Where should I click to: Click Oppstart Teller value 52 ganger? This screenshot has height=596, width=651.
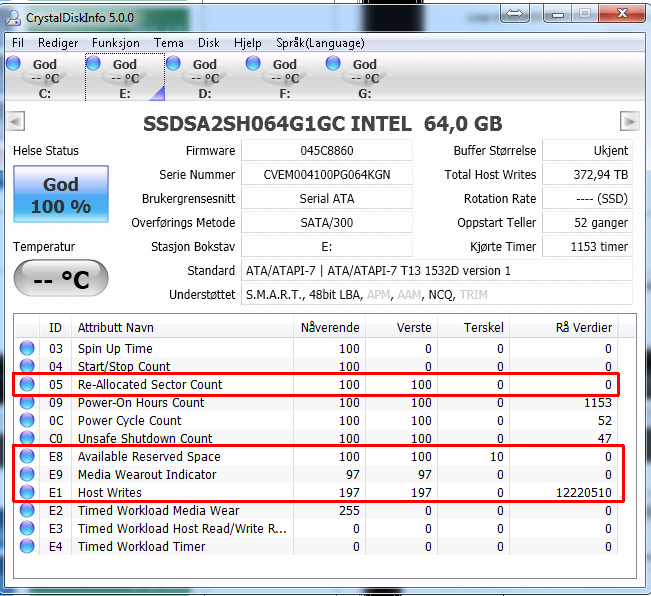587,222
